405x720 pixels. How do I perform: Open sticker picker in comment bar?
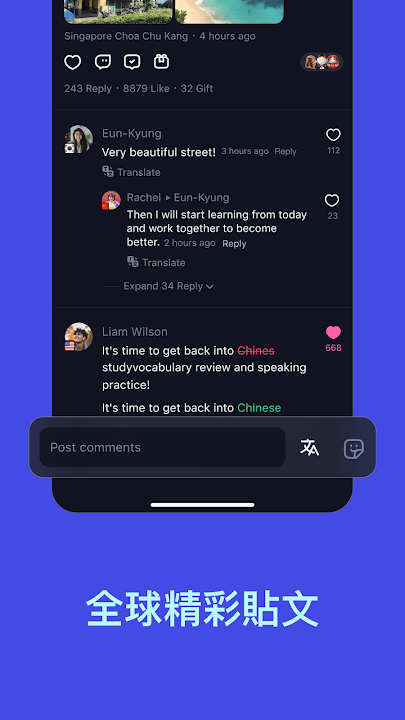click(354, 449)
